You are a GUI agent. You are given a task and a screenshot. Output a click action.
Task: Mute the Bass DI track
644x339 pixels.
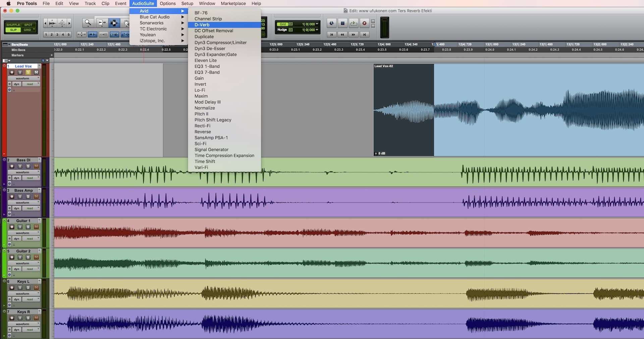pyautogui.click(x=36, y=166)
